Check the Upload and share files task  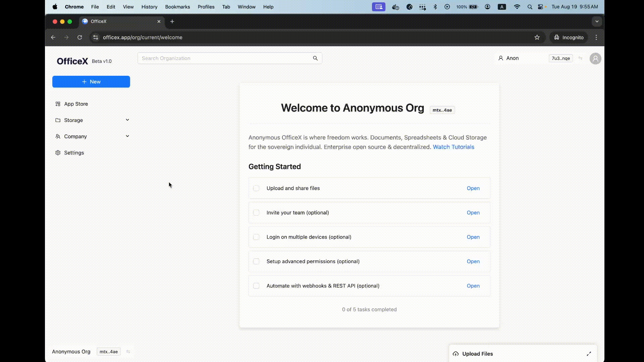256,188
